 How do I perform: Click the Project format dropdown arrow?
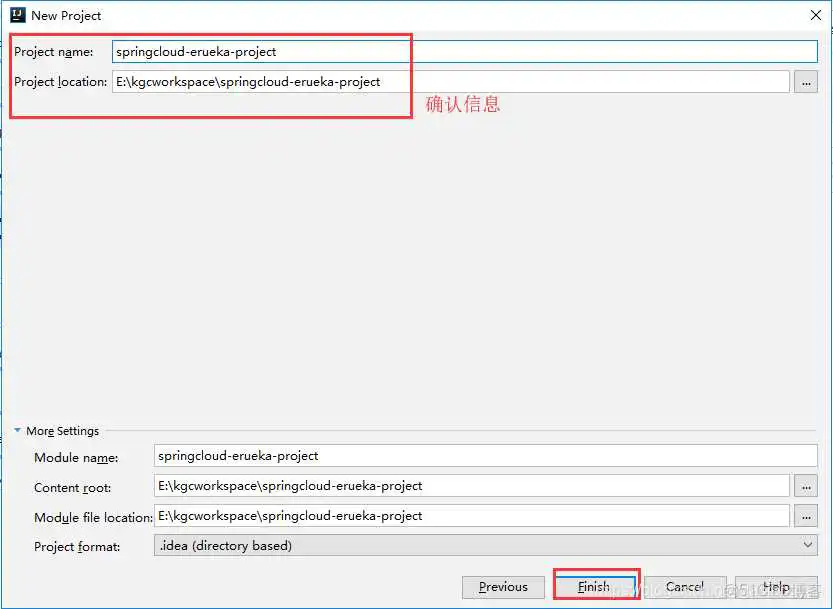(x=808, y=546)
